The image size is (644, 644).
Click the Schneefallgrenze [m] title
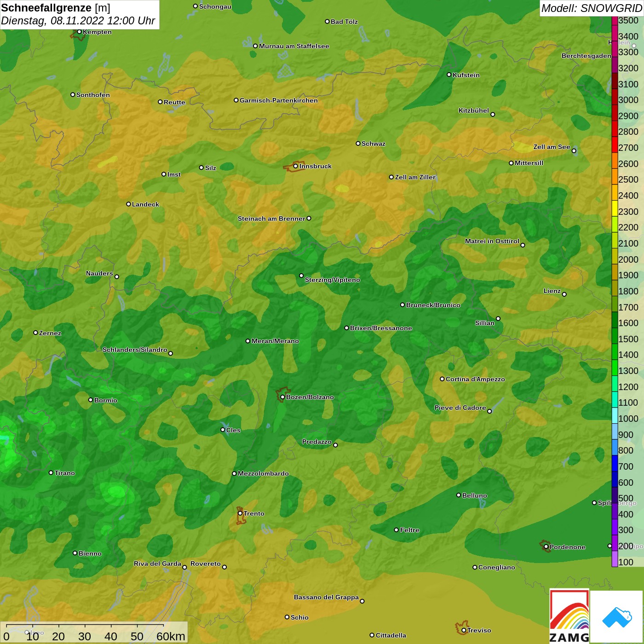(56, 8)
